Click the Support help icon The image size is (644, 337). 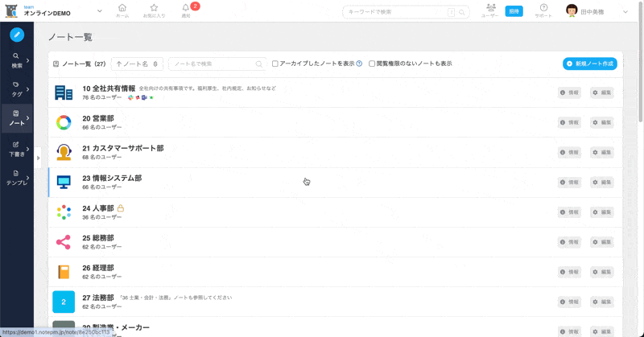pyautogui.click(x=543, y=9)
